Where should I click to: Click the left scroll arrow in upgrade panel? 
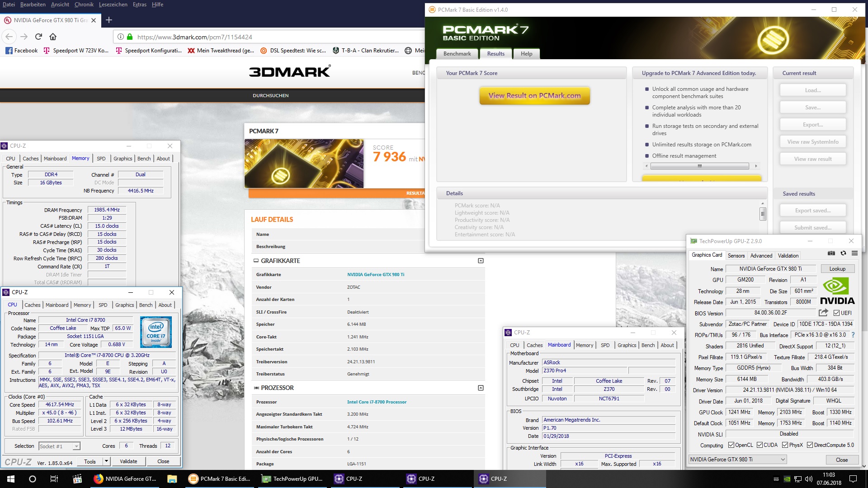tap(646, 166)
